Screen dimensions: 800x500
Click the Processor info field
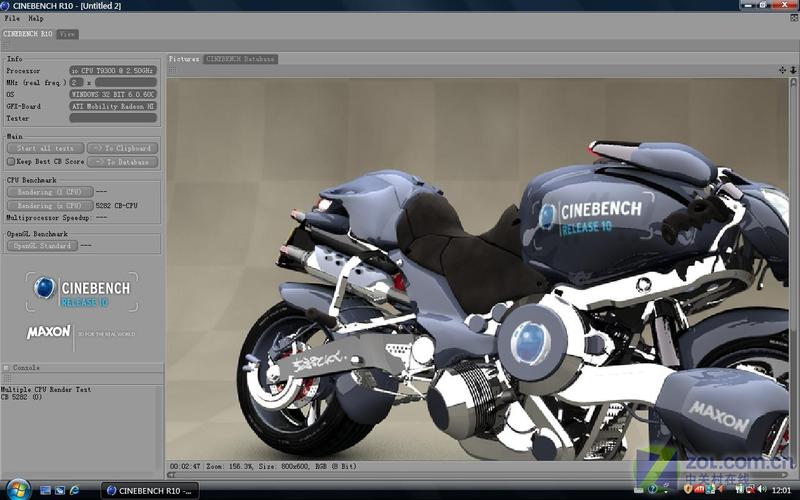pyautogui.click(x=113, y=70)
